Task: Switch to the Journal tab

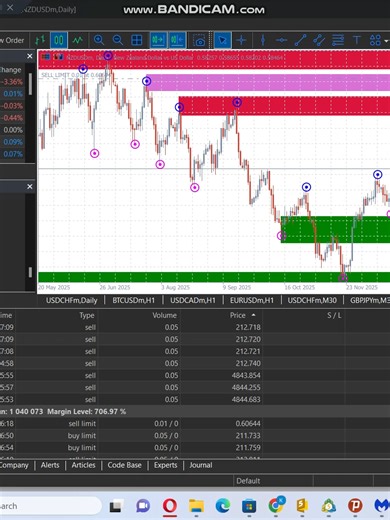Action: (x=201, y=465)
